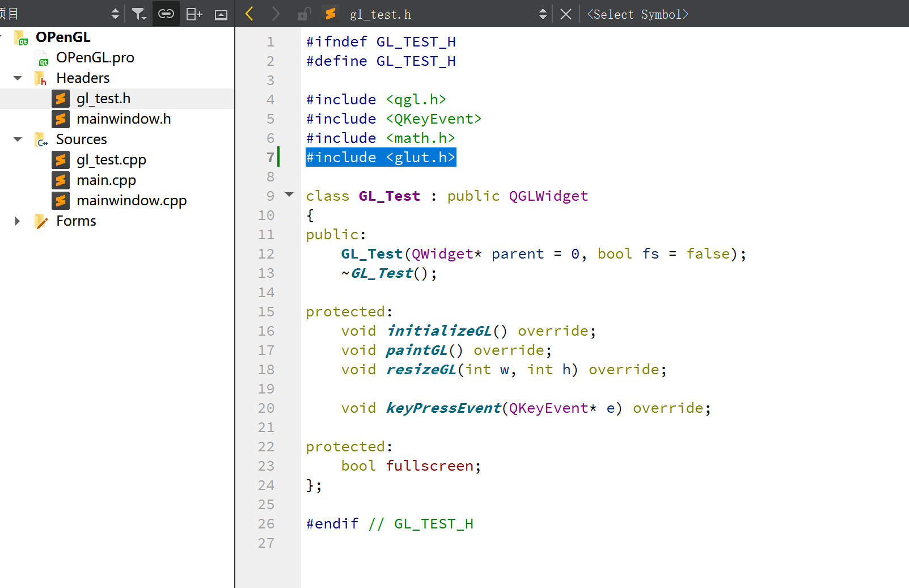This screenshot has height=588, width=909.
Task: Select mainwindow.cpp in the project tree
Action: (x=132, y=200)
